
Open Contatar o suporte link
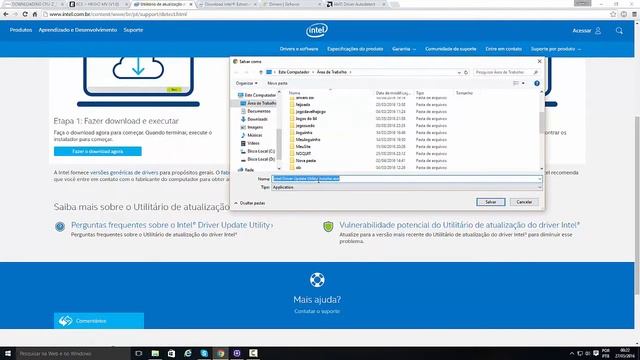pos(317,311)
